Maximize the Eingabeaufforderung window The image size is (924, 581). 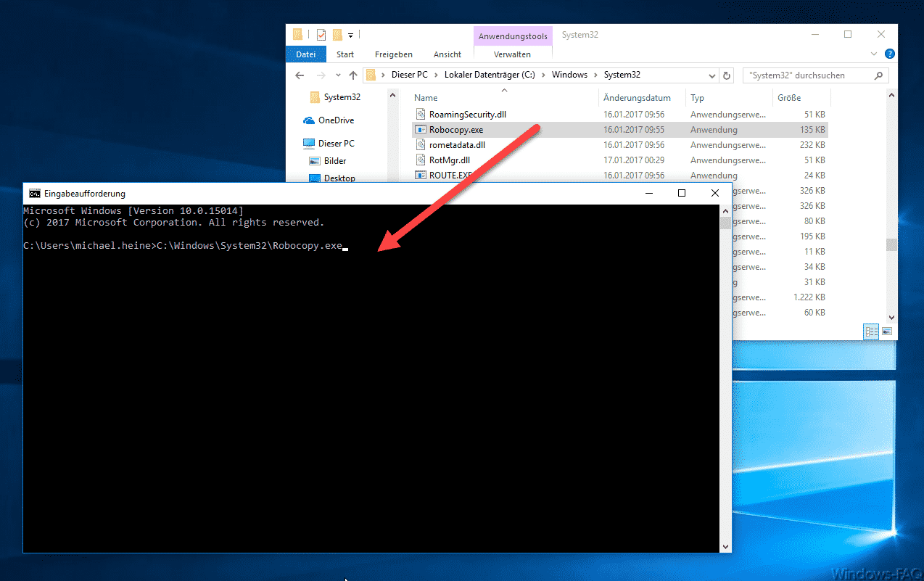[x=681, y=193]
